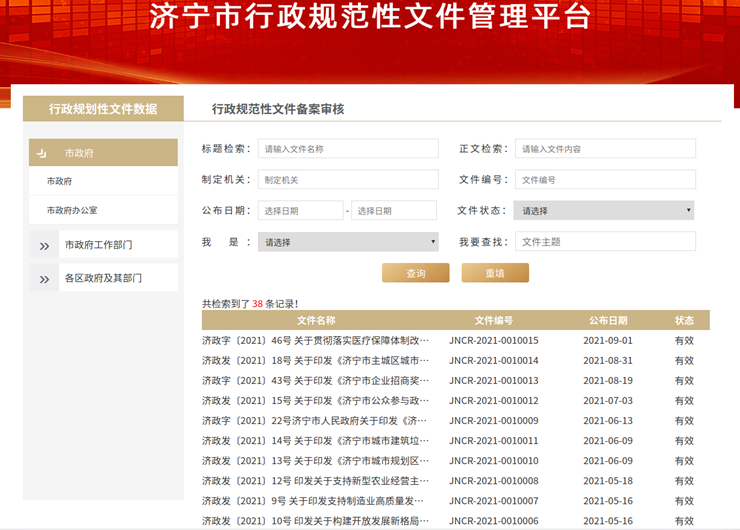Focus the 文件编号 input field
Viewport: 740px width, 530px height.
click(605, 179)
